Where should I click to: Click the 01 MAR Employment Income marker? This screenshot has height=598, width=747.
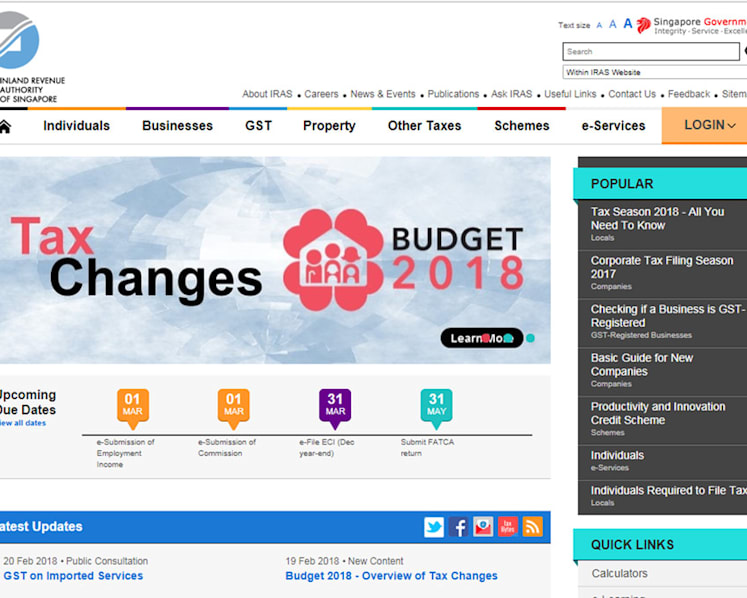click(133, 408)
